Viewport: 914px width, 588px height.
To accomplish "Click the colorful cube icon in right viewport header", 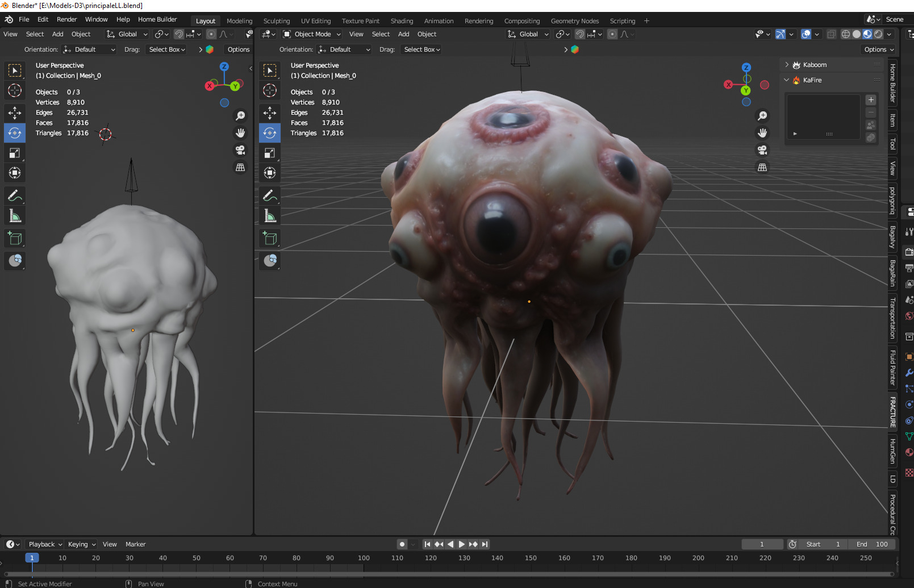I will 575,49.
